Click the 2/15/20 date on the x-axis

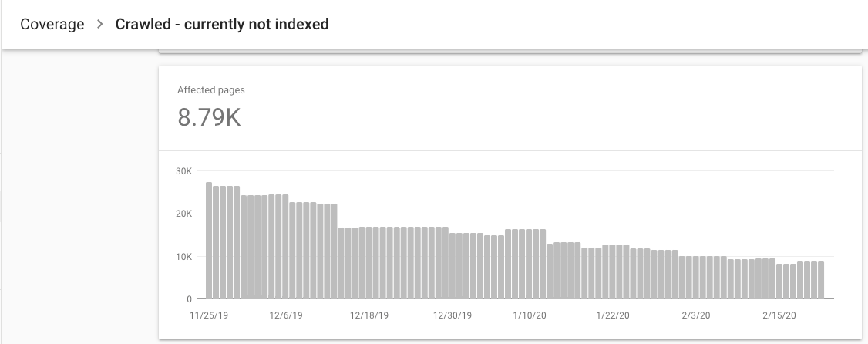779,315
